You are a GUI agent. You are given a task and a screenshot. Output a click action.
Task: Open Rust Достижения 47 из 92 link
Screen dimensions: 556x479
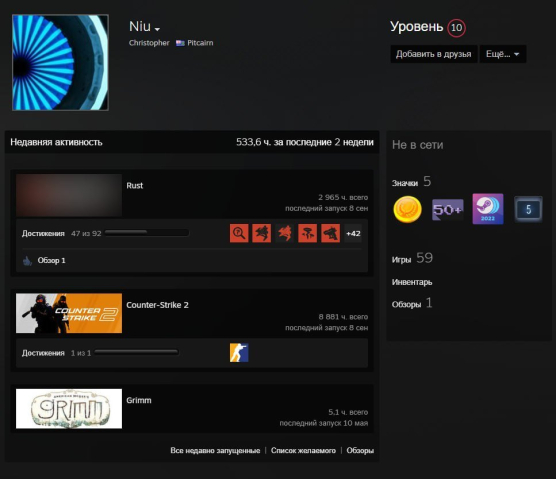(62, 233)
